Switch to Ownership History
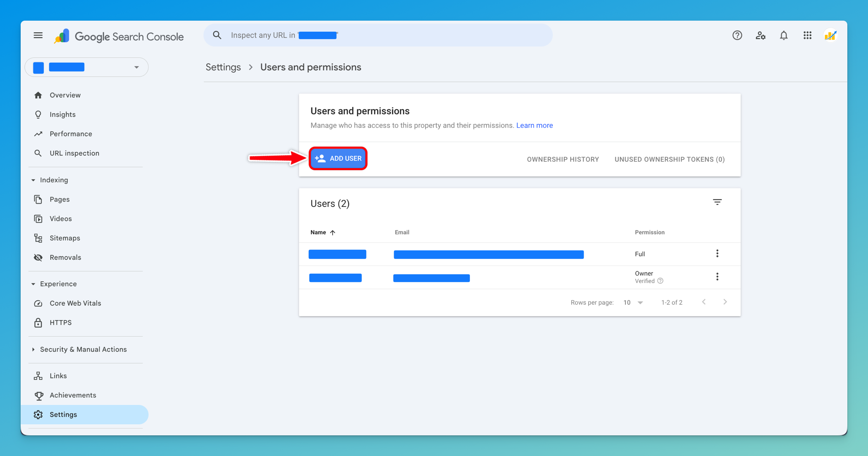868x456 pixels. 563,159
